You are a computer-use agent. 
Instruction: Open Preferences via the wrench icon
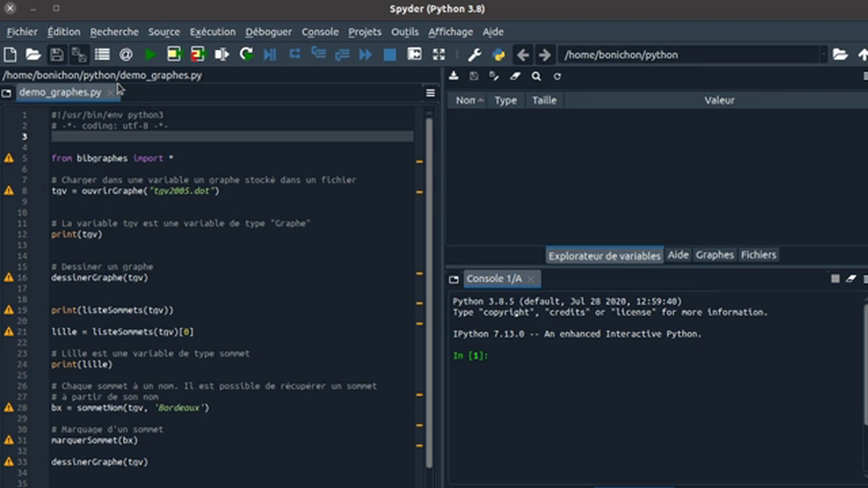tap(475, 55)
